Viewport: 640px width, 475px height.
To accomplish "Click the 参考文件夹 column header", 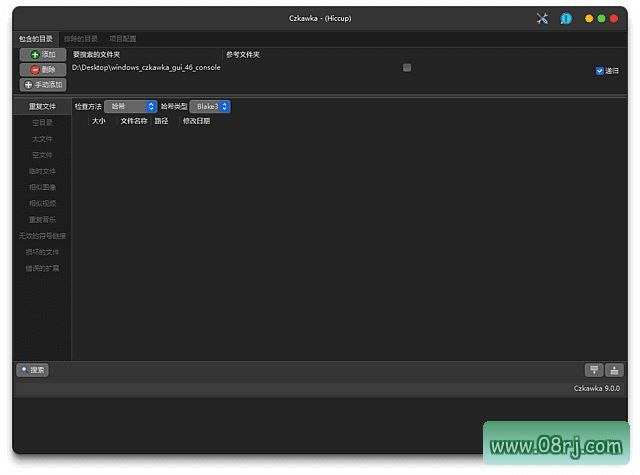I will 243,54.
